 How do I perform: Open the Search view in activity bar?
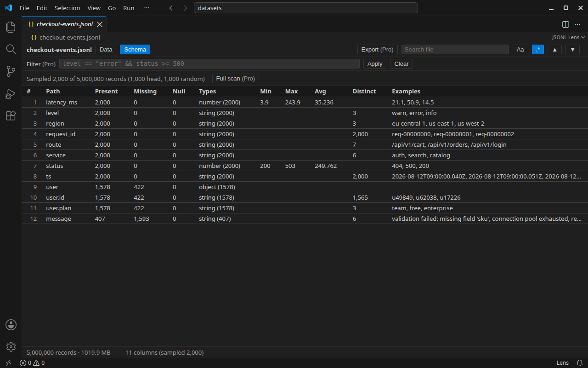[11, 49]
